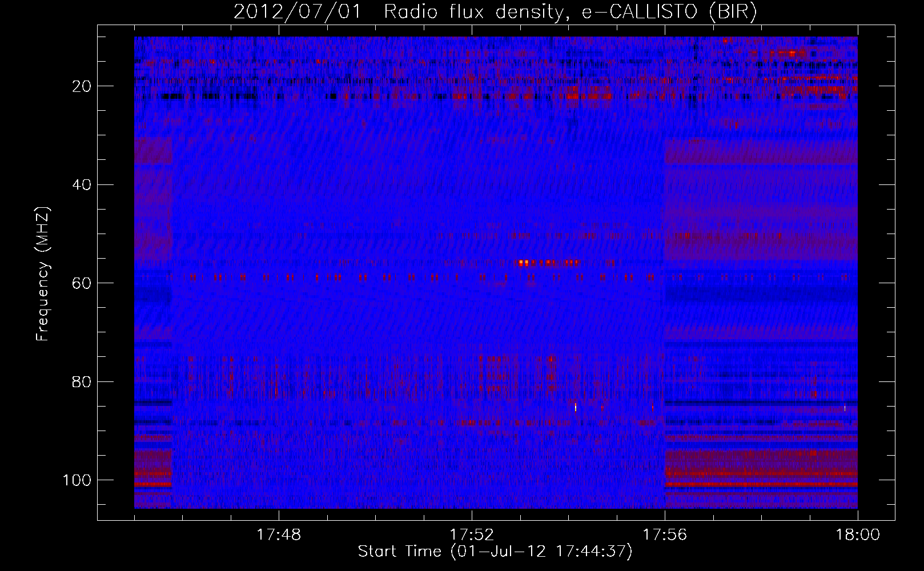924x571 pixels.
Task: Click the 80 frequency tick label
Action: pos(82,381)
